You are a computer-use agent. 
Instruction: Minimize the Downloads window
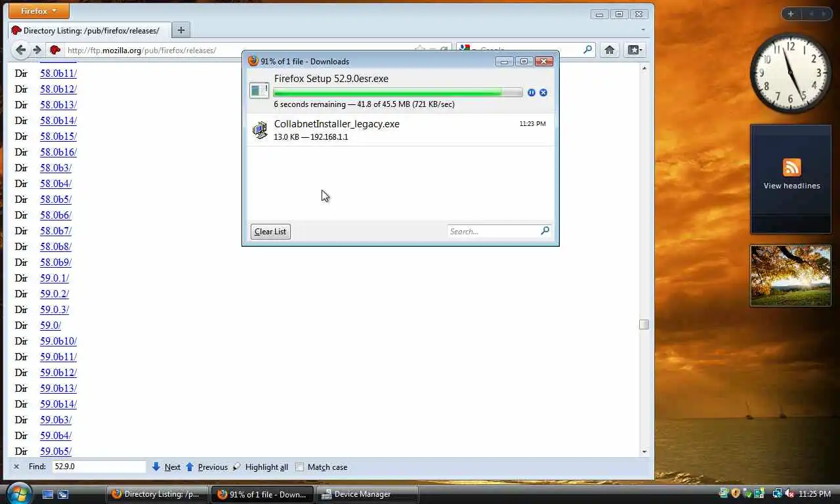(504, 62)
